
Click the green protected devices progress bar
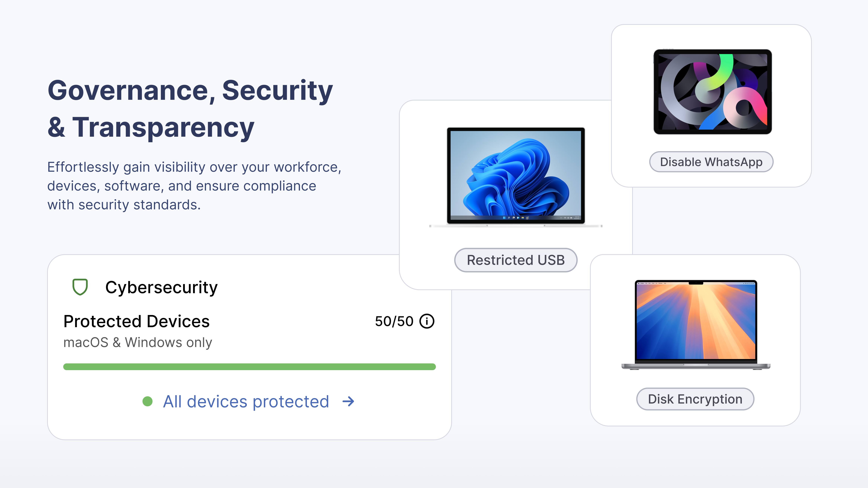pos(249,367)
